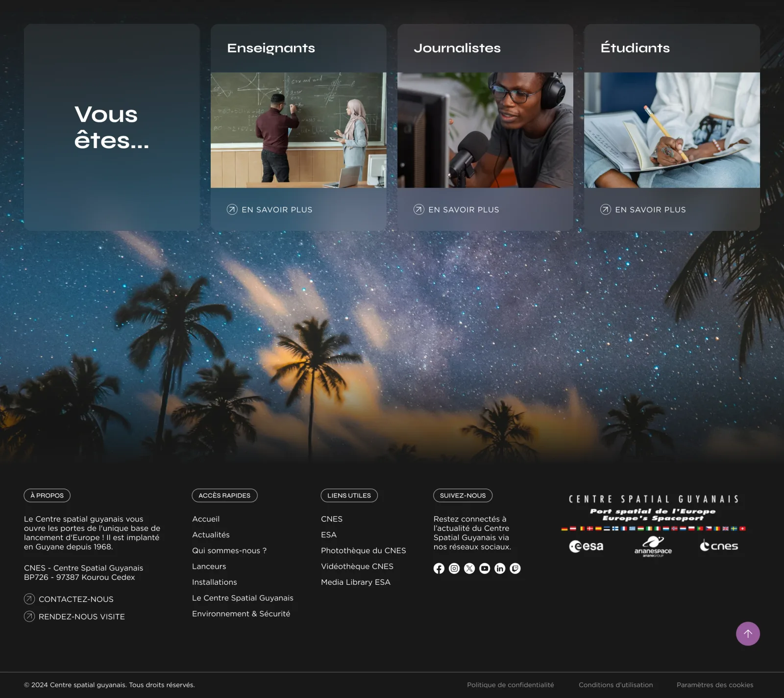Click the ESA logo in footer
784x698 pixels.
pos(586,546)
